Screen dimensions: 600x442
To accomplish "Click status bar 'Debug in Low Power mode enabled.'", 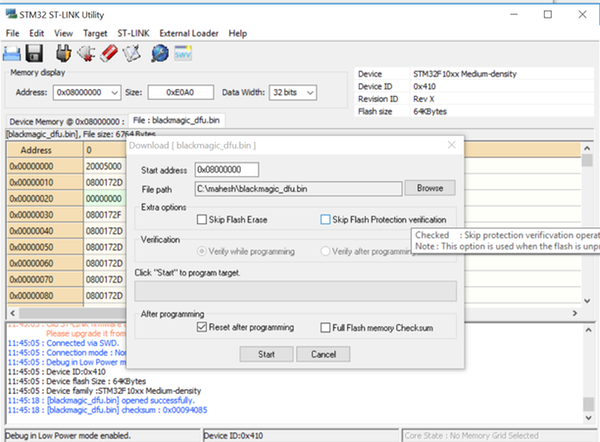I will 68,435.
